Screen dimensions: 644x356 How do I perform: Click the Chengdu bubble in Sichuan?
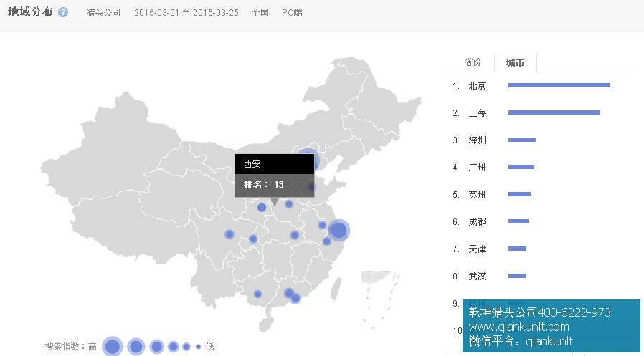[229, 234]
